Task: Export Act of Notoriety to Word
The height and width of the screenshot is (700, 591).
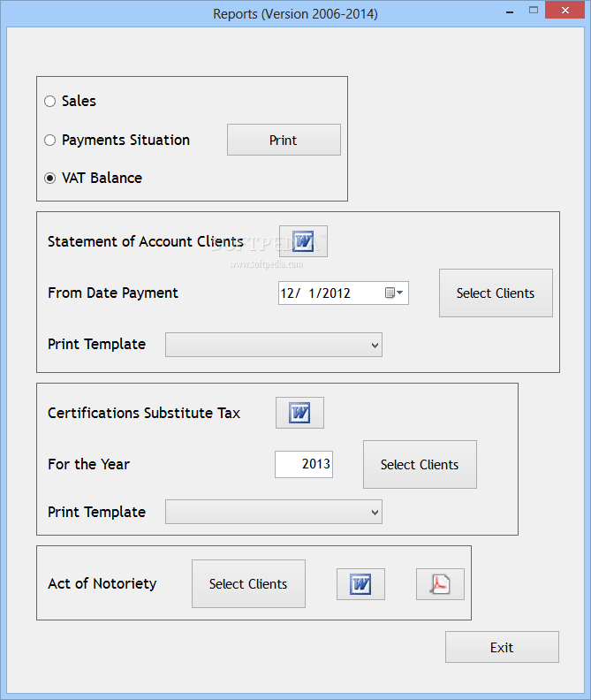Action: coord(360,584)
